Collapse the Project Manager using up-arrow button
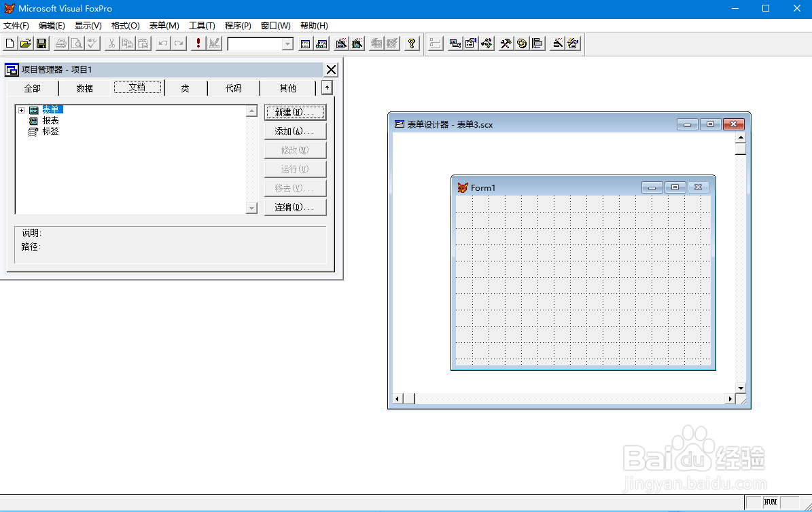Image resolution: width=812 pixels, height=512 pixels. [327, 88]
